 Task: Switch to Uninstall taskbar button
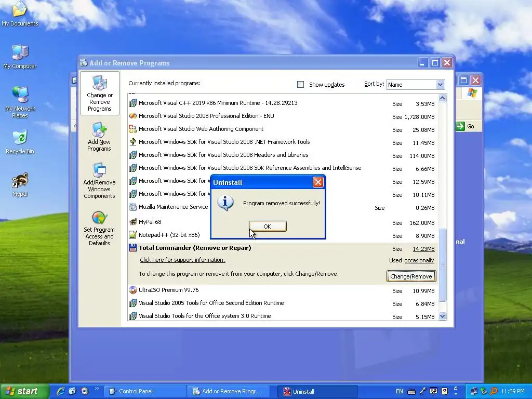point(317,392)
